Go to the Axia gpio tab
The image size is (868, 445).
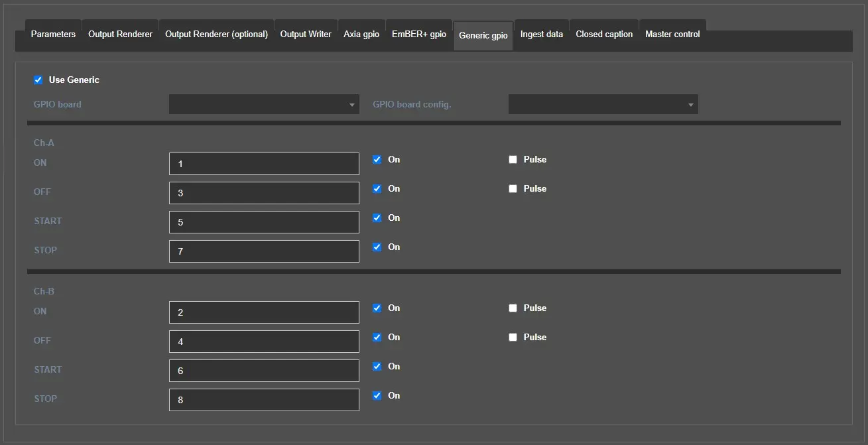(x=361, y=34)
